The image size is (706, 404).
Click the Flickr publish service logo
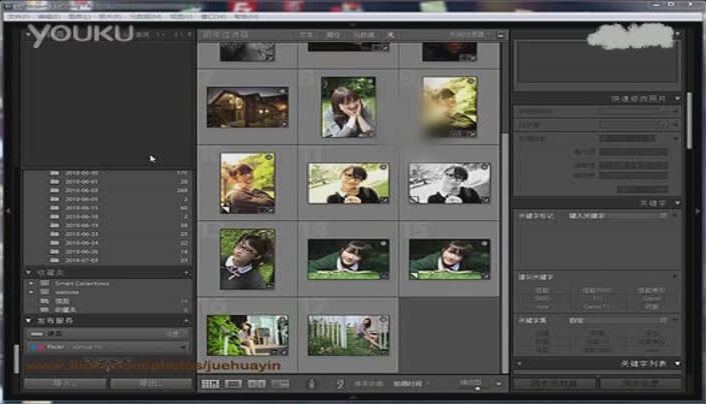(36, 347)
